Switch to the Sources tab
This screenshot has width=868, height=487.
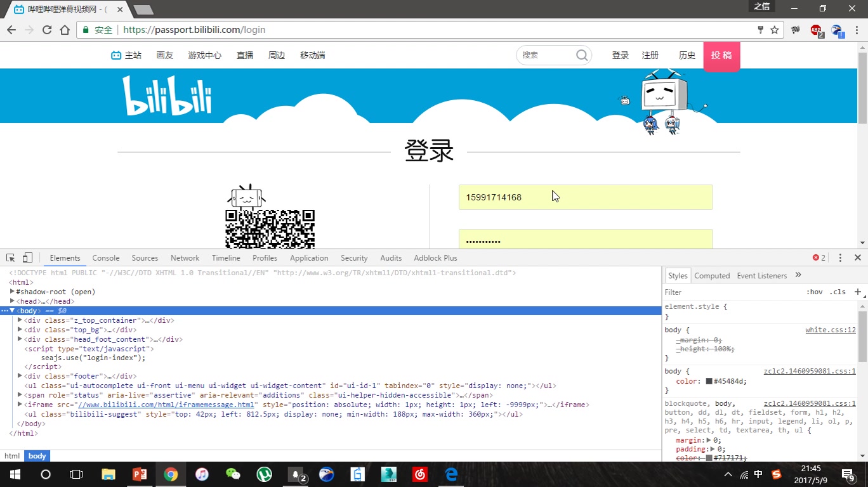tap(145, 257)
